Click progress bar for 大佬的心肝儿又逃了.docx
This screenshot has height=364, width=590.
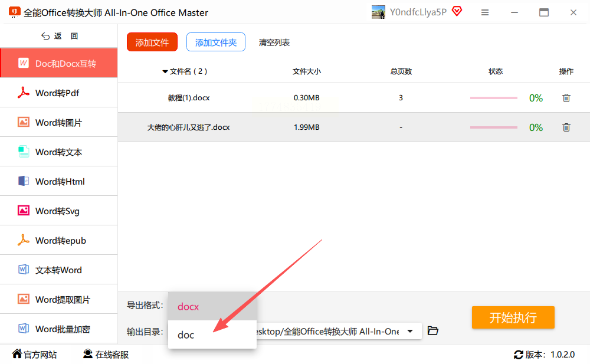tap(494, 127)
